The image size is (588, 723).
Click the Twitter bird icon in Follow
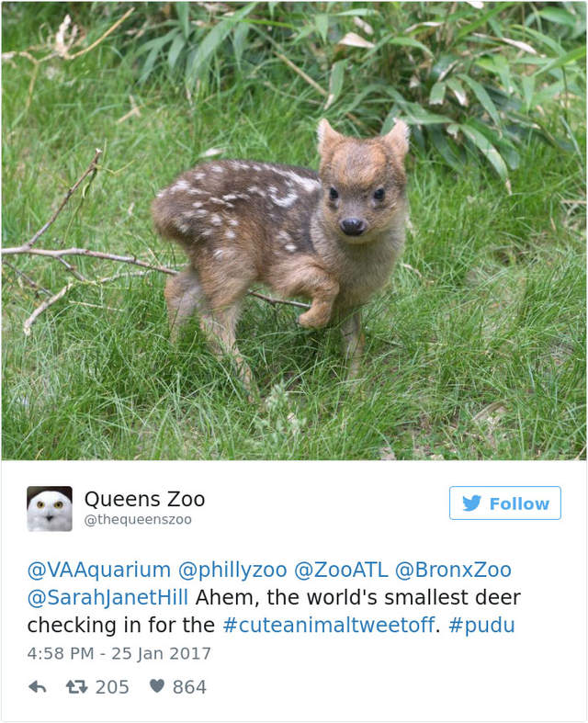click(471, 503)
